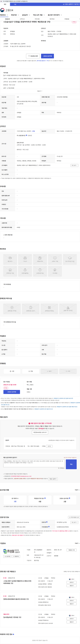Open the 빌딩덕이너스제내스타워 외곽미화원 posting
Screen dimensions: 80x644
[x=17, y=582]
